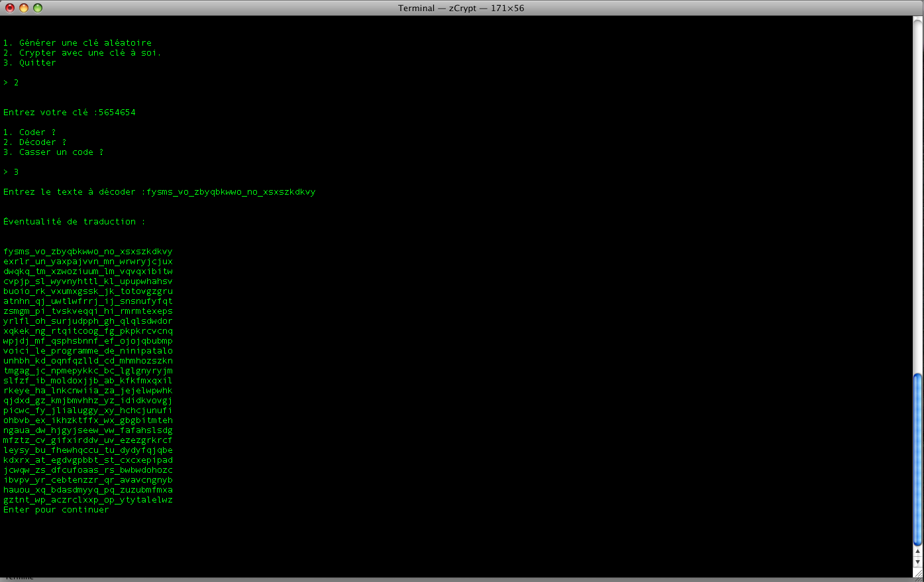The height and width of the screenshot is (582, 924).
Task: Select the decoded line voici_le_programme_de_ninipatalo
Action: click(87, 351)
